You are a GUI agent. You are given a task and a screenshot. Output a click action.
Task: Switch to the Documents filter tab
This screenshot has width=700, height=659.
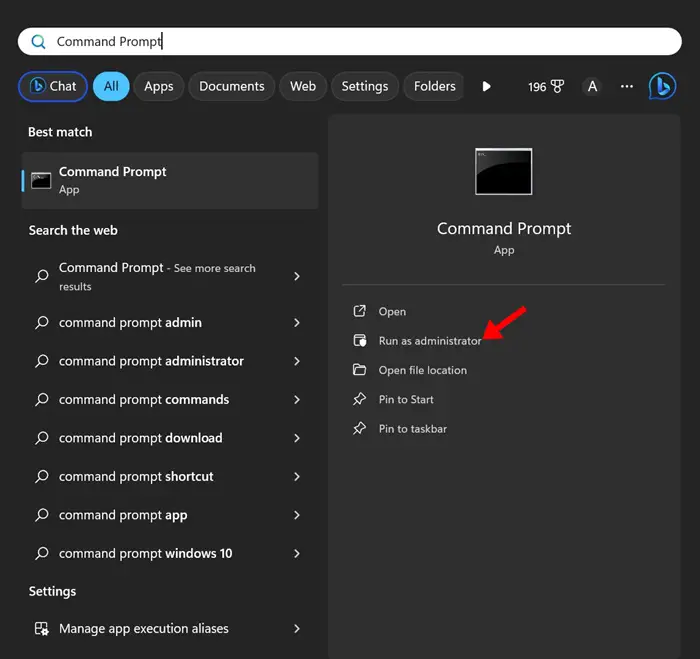point(232,86)
